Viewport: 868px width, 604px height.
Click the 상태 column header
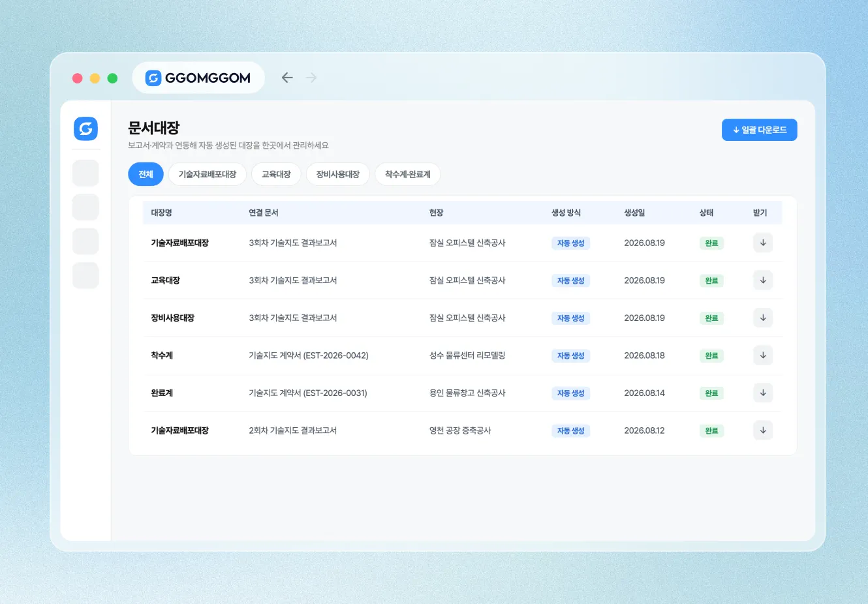click(706, 213)
